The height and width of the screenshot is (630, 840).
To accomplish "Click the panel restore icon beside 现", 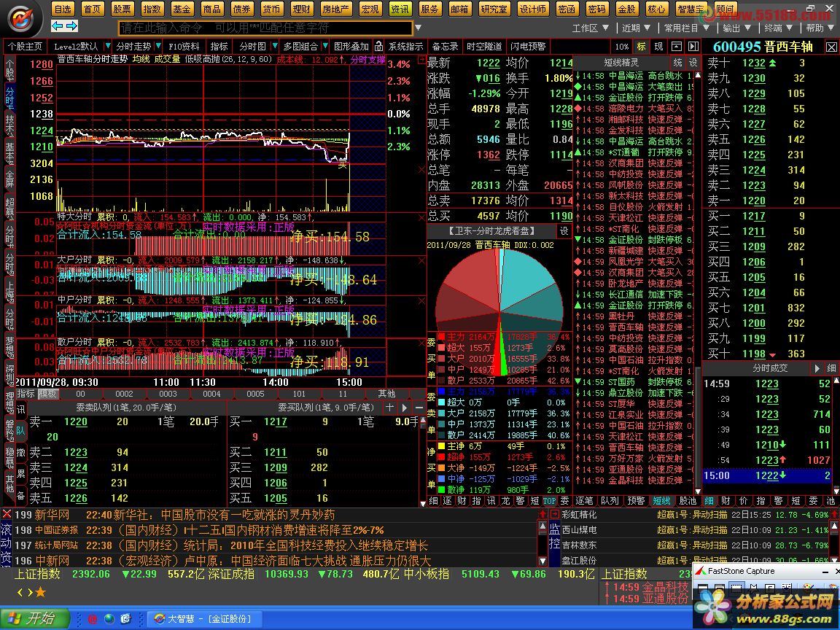I will pyautogui.click(x=677, y=47).
